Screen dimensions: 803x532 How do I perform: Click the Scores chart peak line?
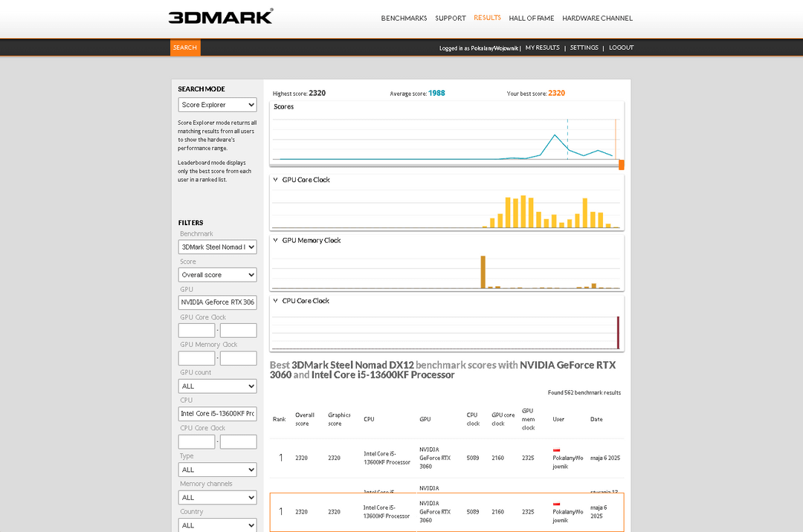pos(555,135)
